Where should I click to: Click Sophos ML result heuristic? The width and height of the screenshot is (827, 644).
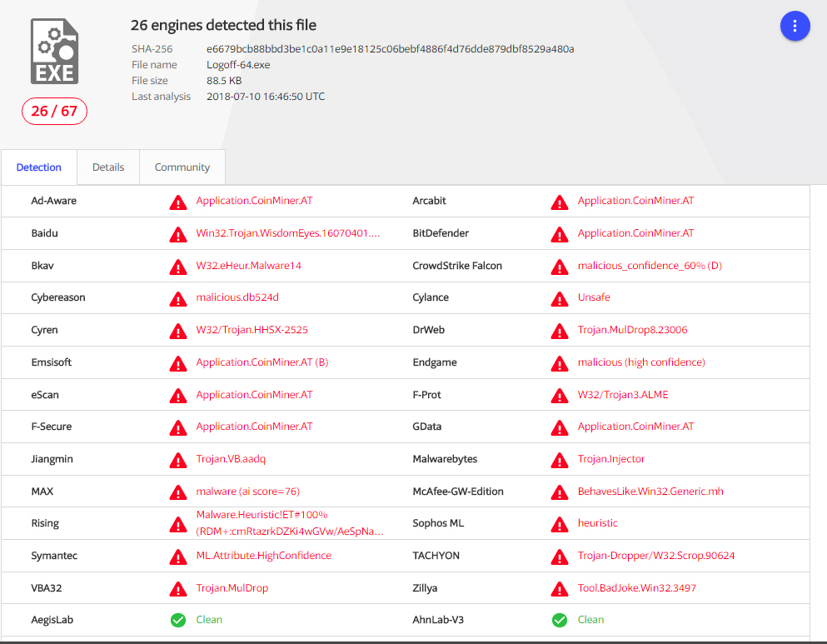(598, 523)
